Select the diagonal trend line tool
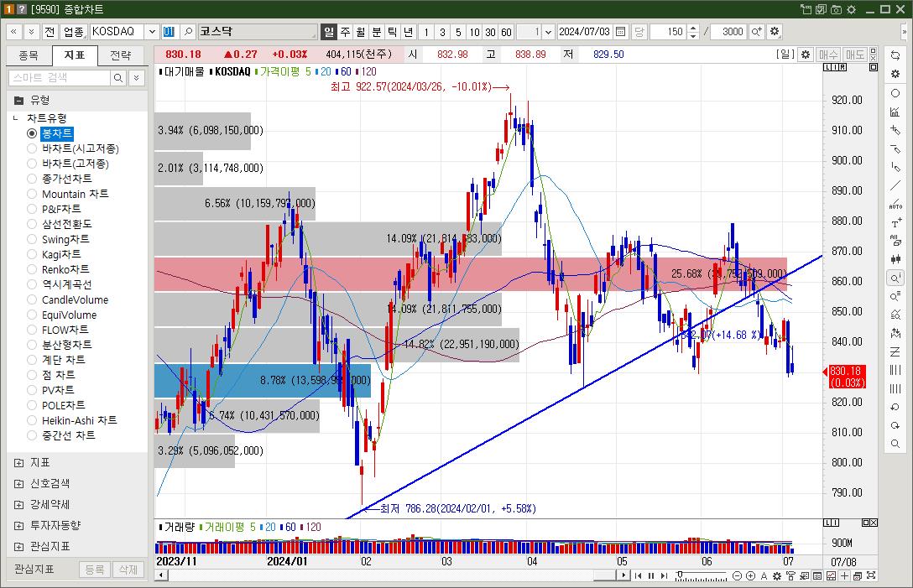 pyautogui.click(x=895, y=185)
